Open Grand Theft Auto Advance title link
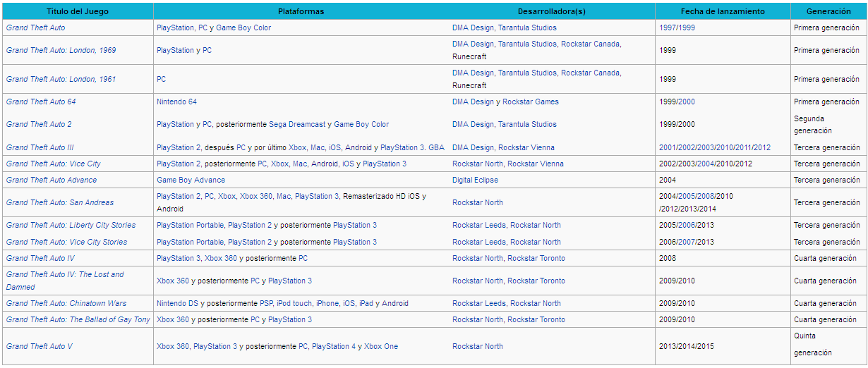The image size is (868, 368). [x=52, y=180]
